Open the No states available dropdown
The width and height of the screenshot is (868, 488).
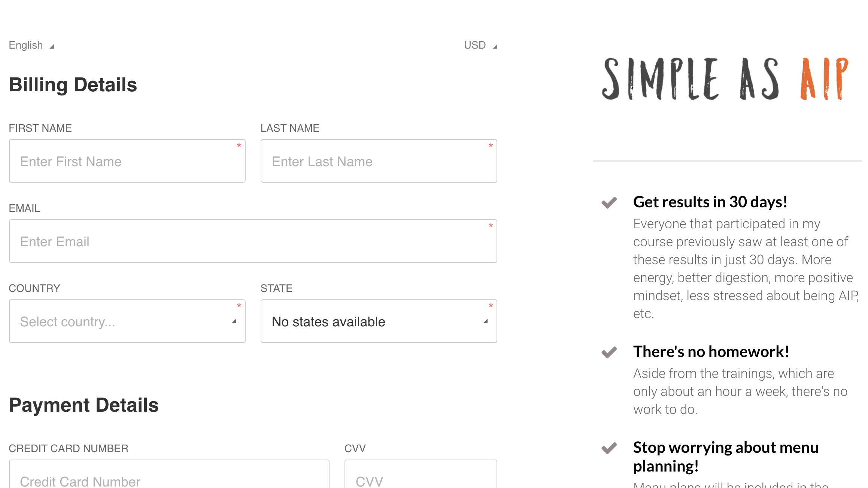pyautogui.click(x=379, y=321)
